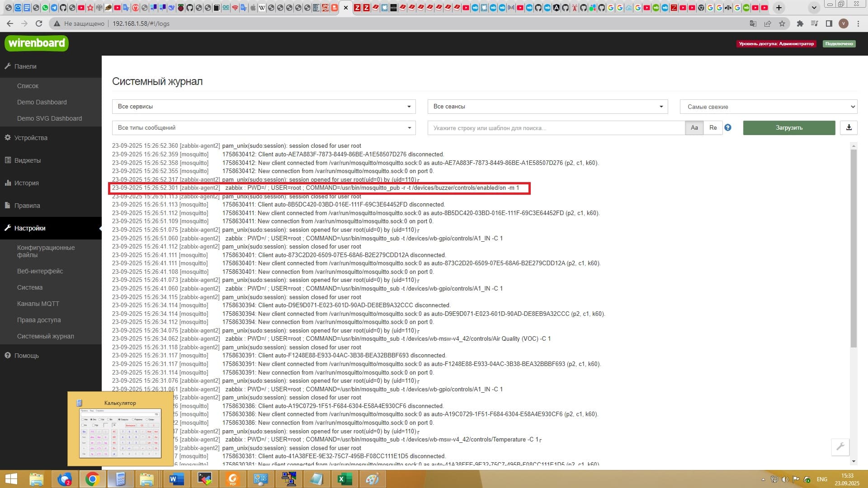The height and width of the screenshot is (488, 868).
Task: Expand the Все сервисы dropdown
Action: click(264, 107)
